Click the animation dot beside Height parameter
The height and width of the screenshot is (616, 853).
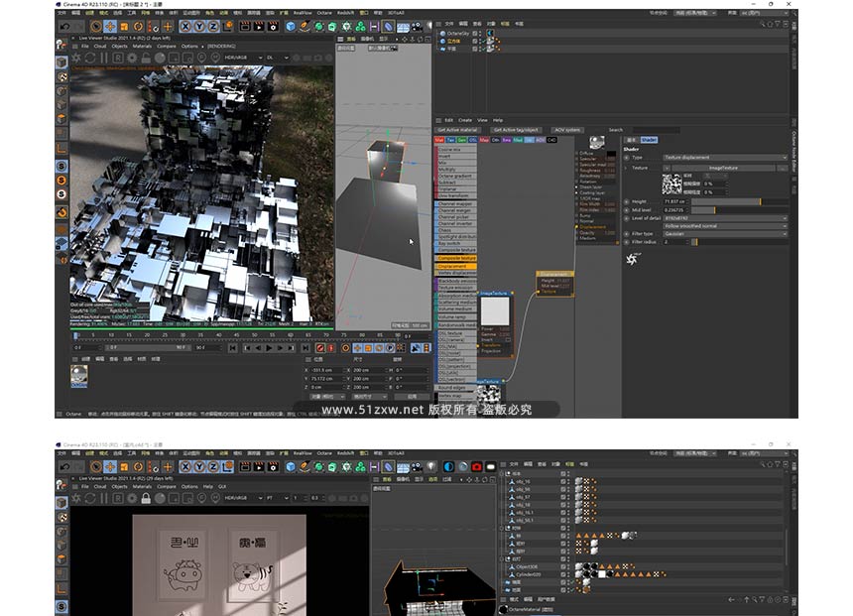click(627, 201)
